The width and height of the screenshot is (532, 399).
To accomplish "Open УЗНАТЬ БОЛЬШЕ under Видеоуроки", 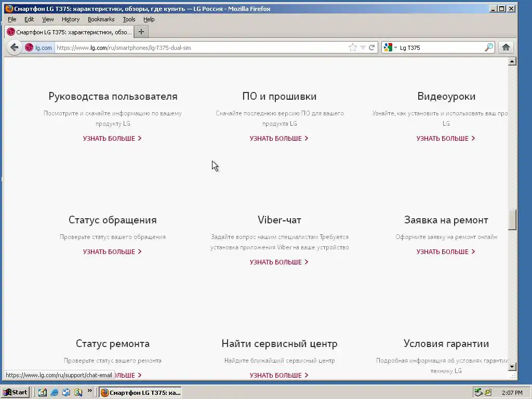I will click(x=446, y=138).
